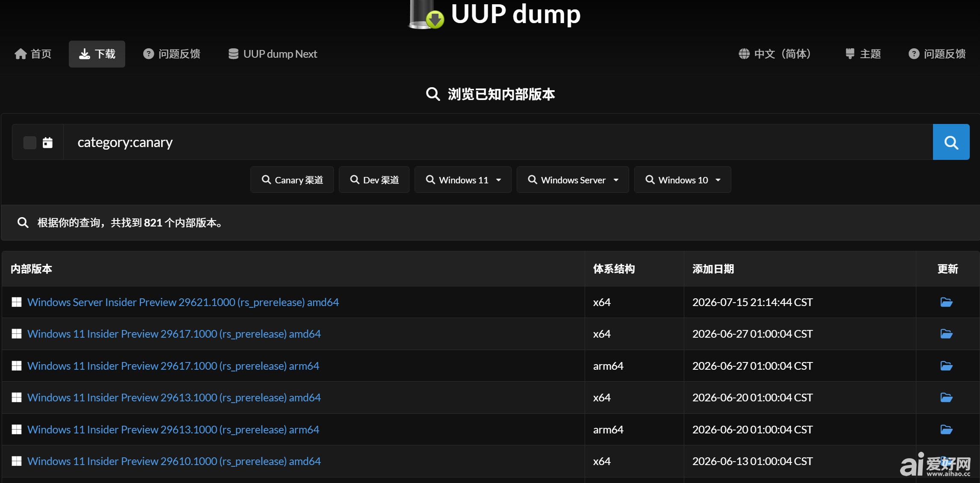The height and width of the screenshot is (483, 980).
Task: Open UUP dump Next link
Action: pyautogui.click(x=273, y=54)
